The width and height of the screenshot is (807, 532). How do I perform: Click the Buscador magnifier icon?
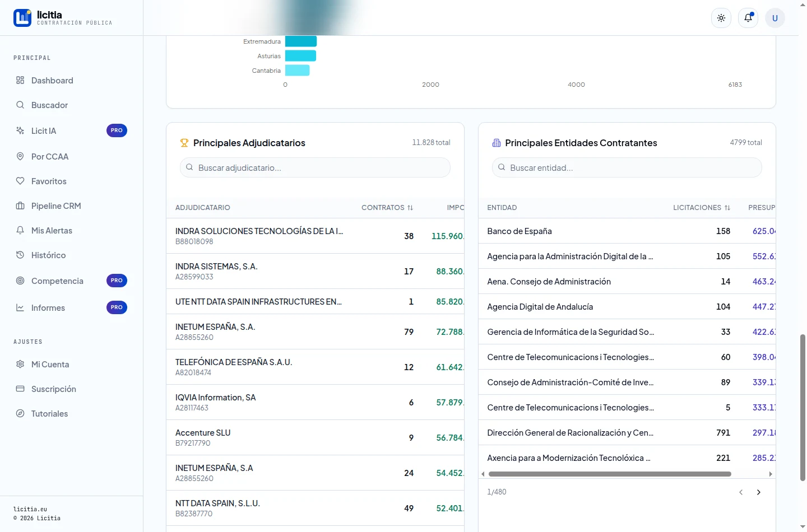click(x=20, y=105)
